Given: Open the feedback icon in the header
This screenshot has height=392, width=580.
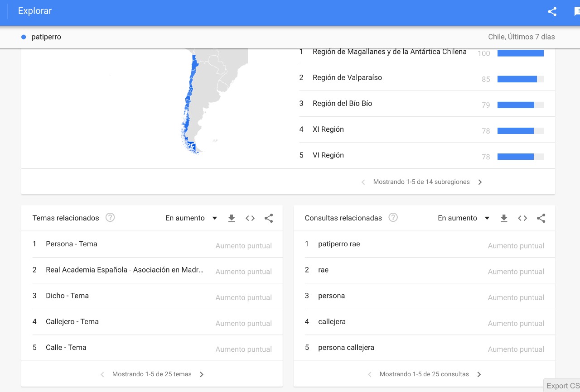Looking at the screenshot, I should point(576,12).
